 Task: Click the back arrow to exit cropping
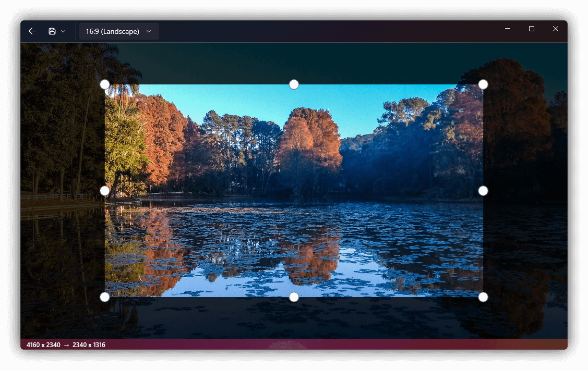[x=32, y=31]
